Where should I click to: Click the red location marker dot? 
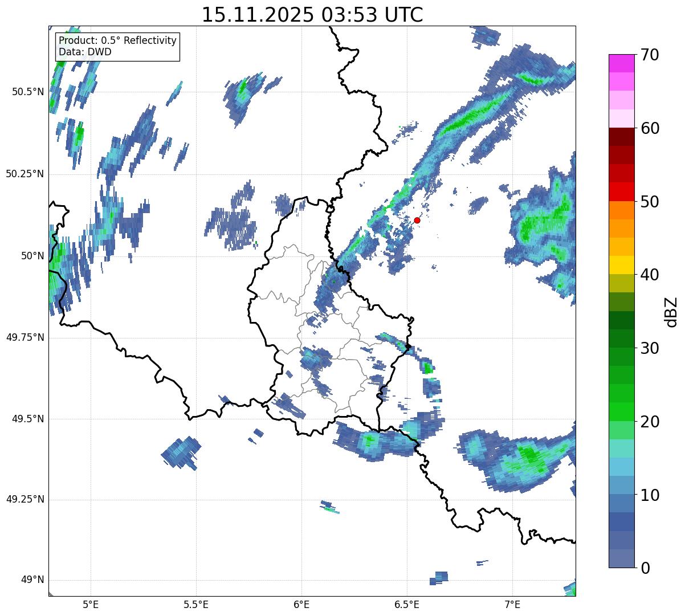pos(417,220)
